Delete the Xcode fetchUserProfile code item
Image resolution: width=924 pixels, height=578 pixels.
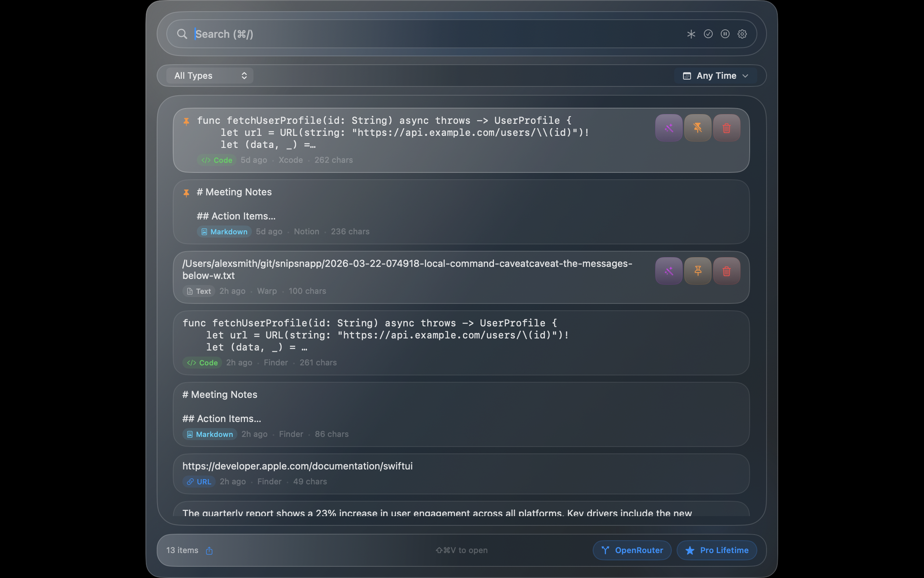727,128
